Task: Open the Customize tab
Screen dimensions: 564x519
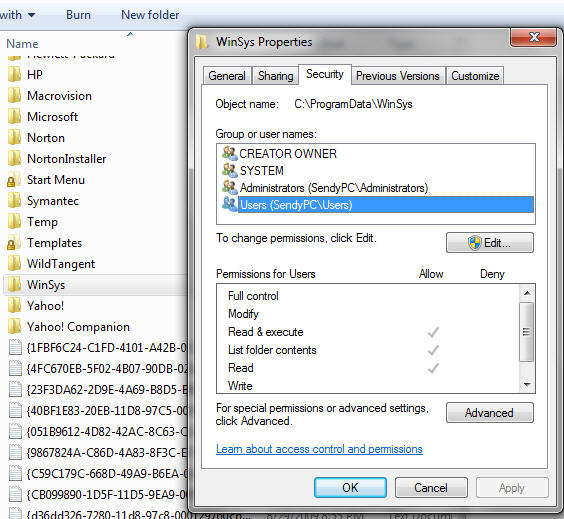Action: tap(475, 76)
